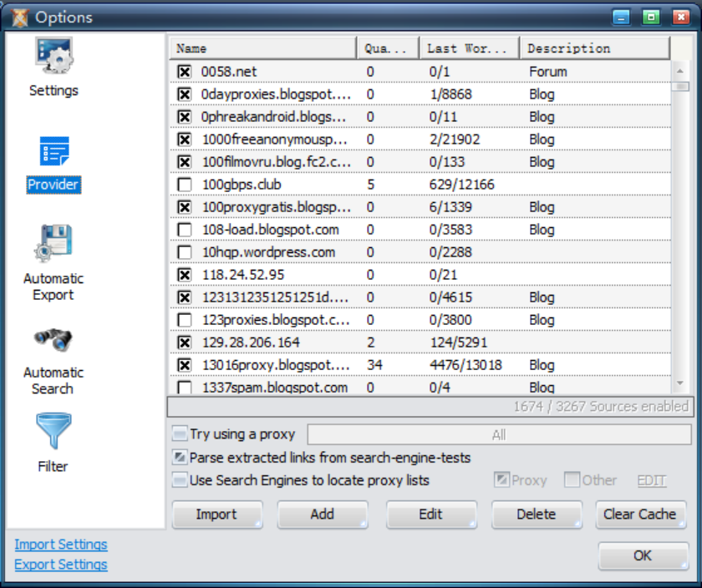This screenshot has height=588, width=702.
Task: Click the provider list scroll down arrow
Action: [680, 383]
